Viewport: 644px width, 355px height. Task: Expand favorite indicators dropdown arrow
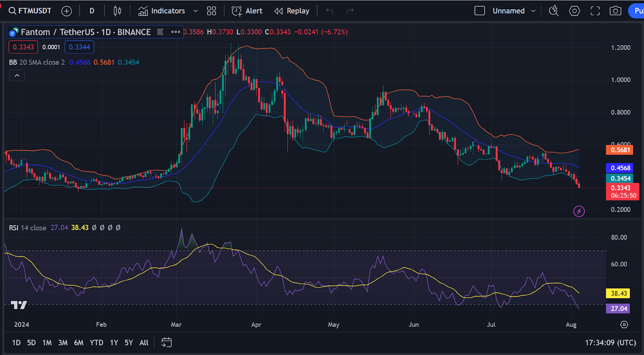(196, 11)
